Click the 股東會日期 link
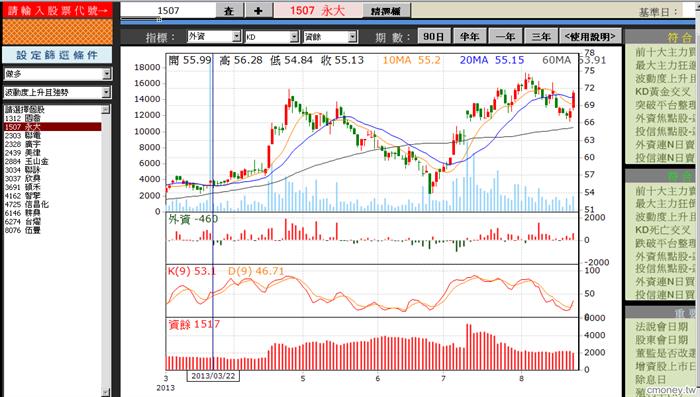The width and height of the screenshot is (700, 397). tap(662, 340)
